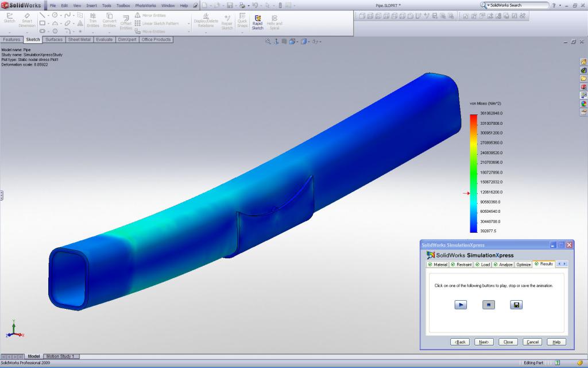Image resolution: width=588 pixels, height=368 pixels.
Task: Click the section view icon in viewport toolbar
Action: [284, 41]
